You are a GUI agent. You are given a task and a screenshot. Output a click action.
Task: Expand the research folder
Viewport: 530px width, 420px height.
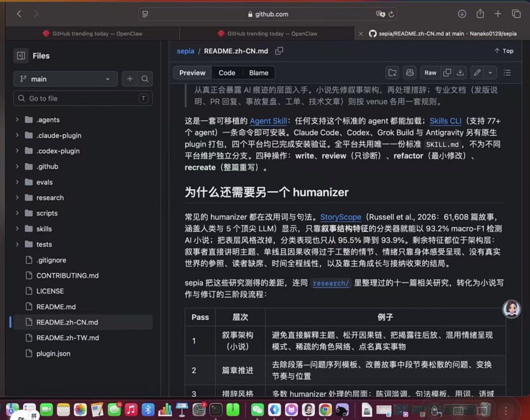point(17,198)
